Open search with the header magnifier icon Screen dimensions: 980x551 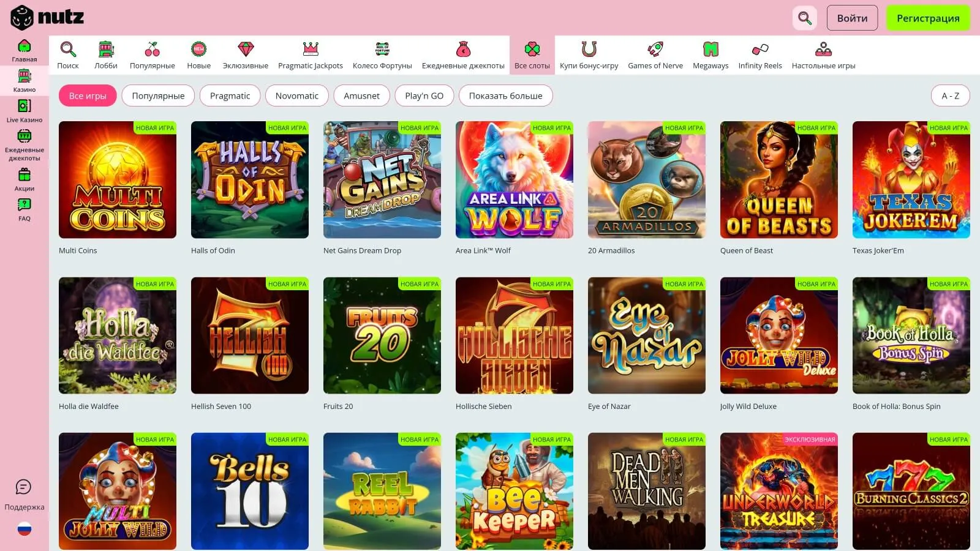[805, 18]
